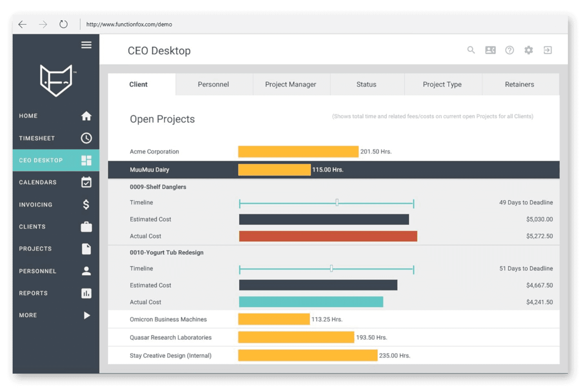Expand the Acme Corporation client row
The height and width of the screenshot is (392, 583).
(334, 151)
